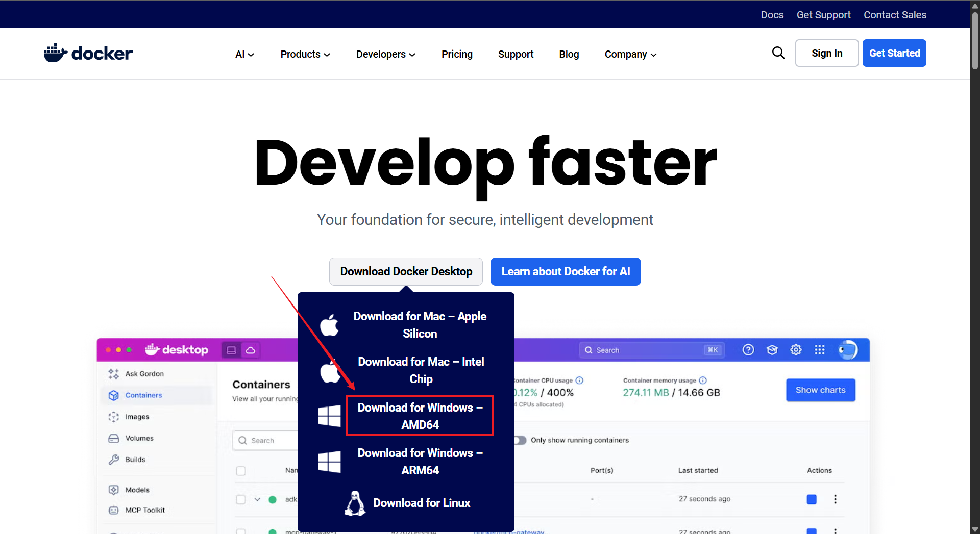The height and width of the screenshot is (534, 980).
Task: Open the Get Support link
Action: pyautogui.click(x=823, y=15)
